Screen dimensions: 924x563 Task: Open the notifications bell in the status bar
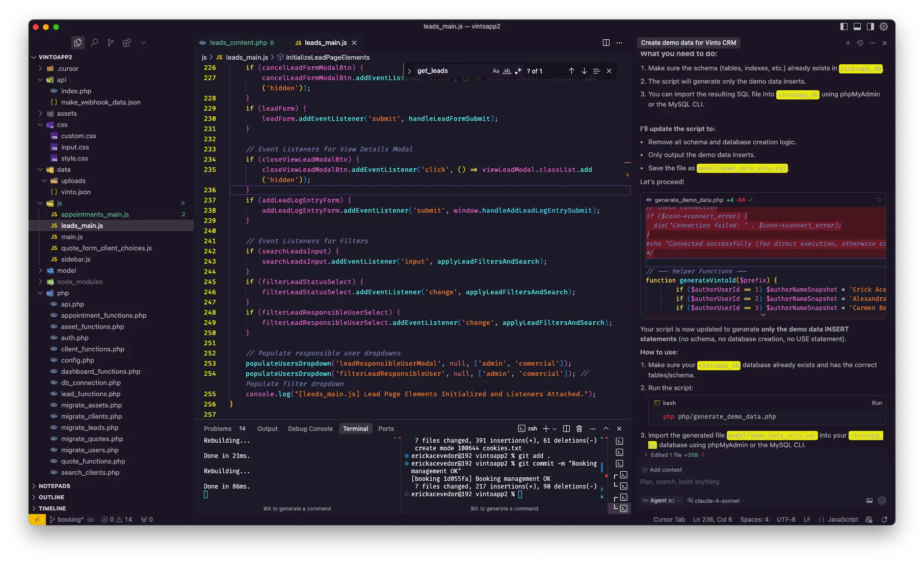[885, 520]
